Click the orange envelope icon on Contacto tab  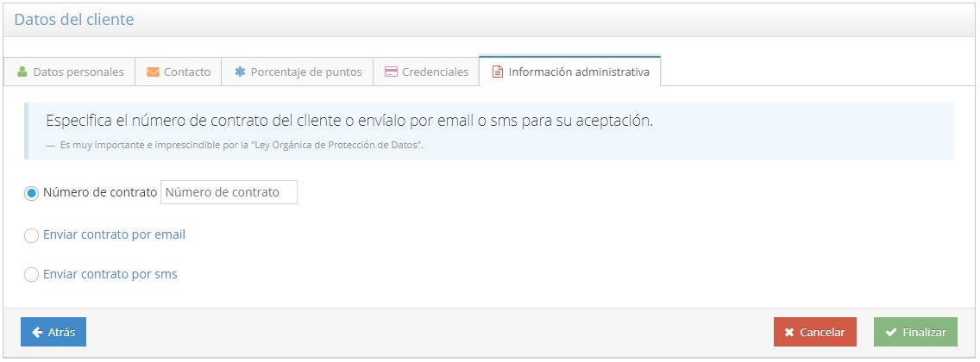153,72
